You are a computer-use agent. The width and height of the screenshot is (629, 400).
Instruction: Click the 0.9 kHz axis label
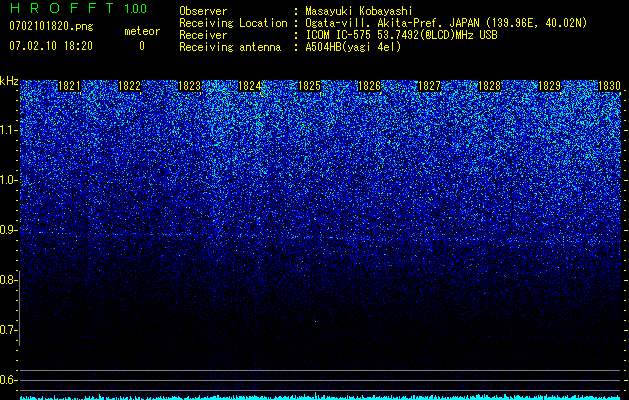pos(9,230)
